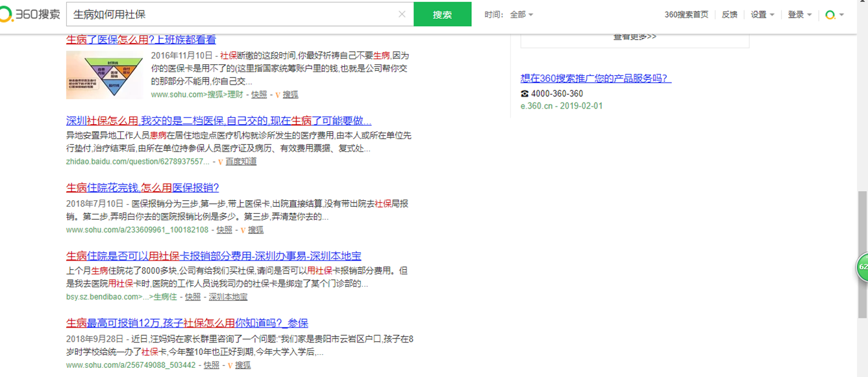This screenshot has width=868, height=377.
Task: Click phone number 4000-360-360 text
Action: click(x=557, y=94)
